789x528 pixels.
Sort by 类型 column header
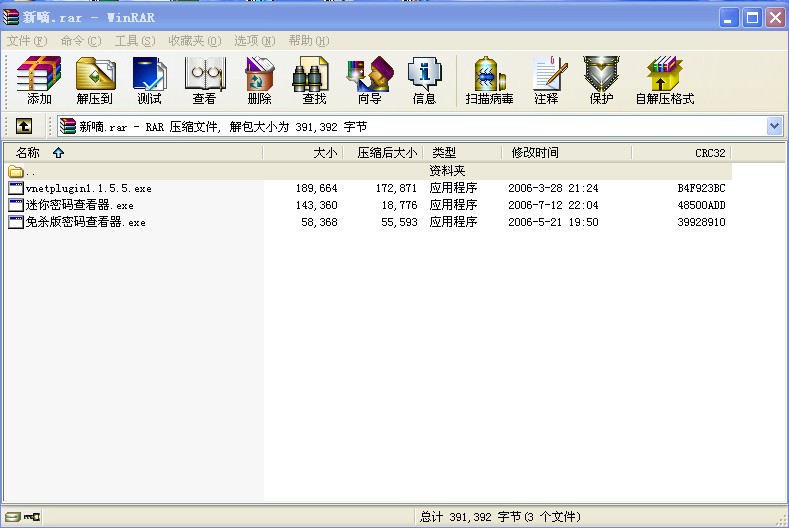point(462,153)
